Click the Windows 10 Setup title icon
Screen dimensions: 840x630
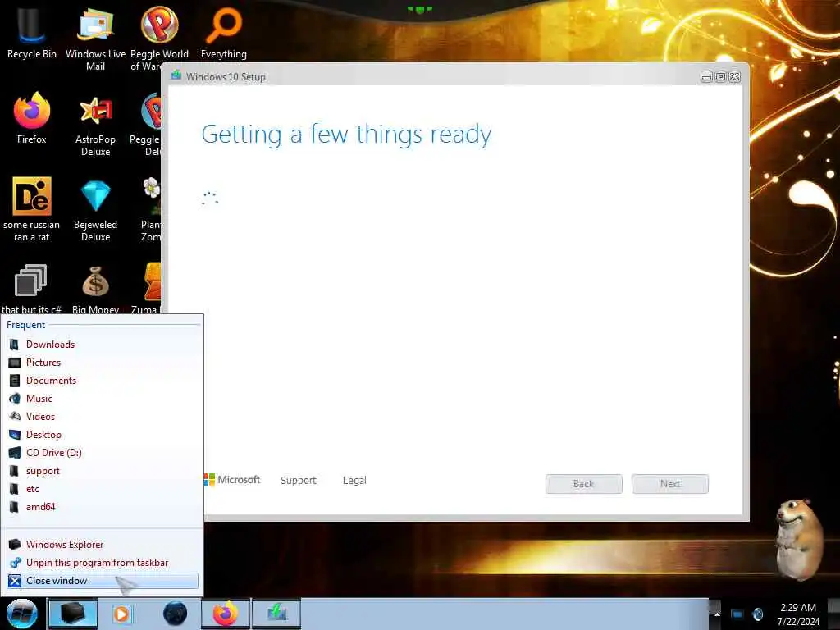click(176, 76)
